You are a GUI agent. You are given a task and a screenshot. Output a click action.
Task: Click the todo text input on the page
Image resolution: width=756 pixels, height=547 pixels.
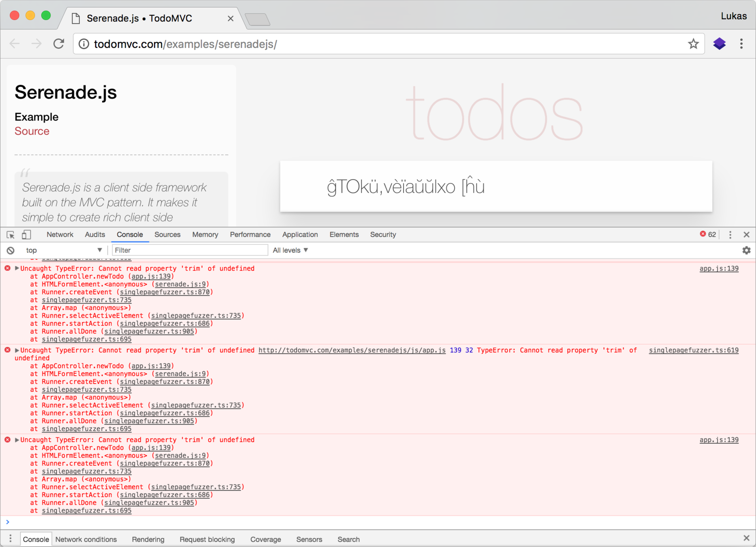[x=496, y=186]
